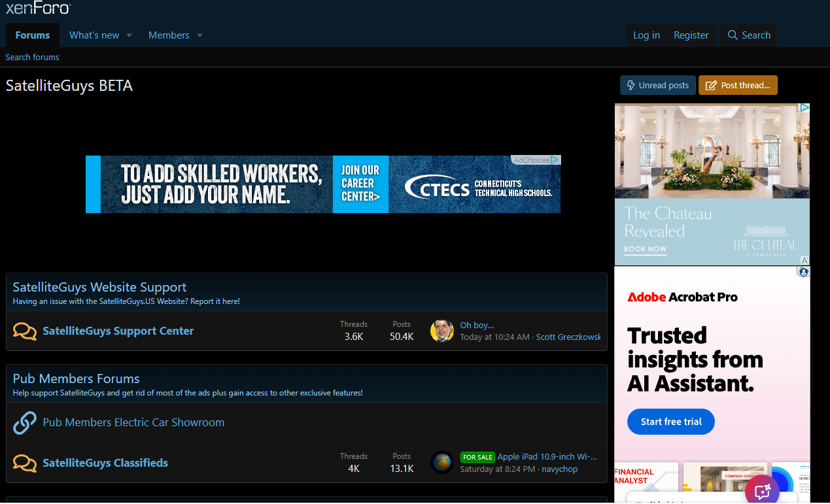Screen dimensions: 830x504
Task: Open Pub Members Forums category
Action: [77, 378]
